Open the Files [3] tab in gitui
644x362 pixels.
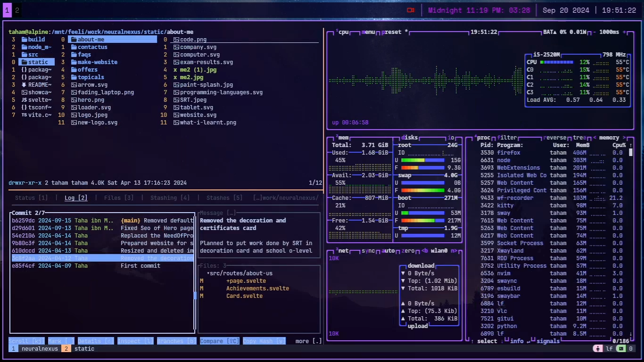tap(119, 198)
